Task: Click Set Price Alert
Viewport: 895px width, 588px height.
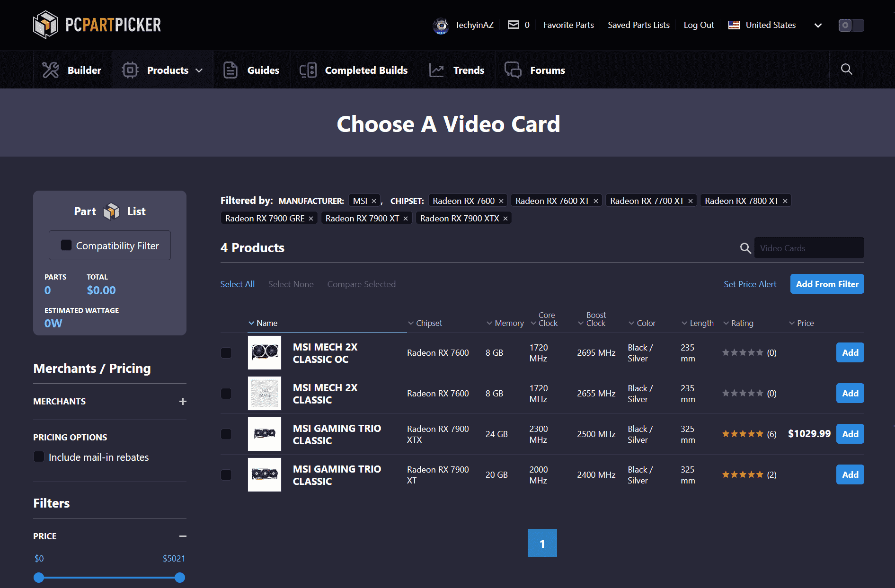Action: (x=750, y=284)
